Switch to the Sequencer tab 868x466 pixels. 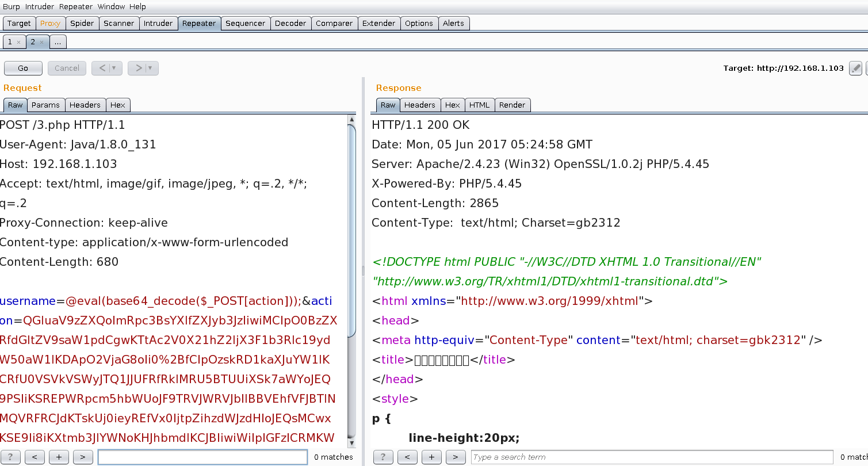[x=246, y=24]
